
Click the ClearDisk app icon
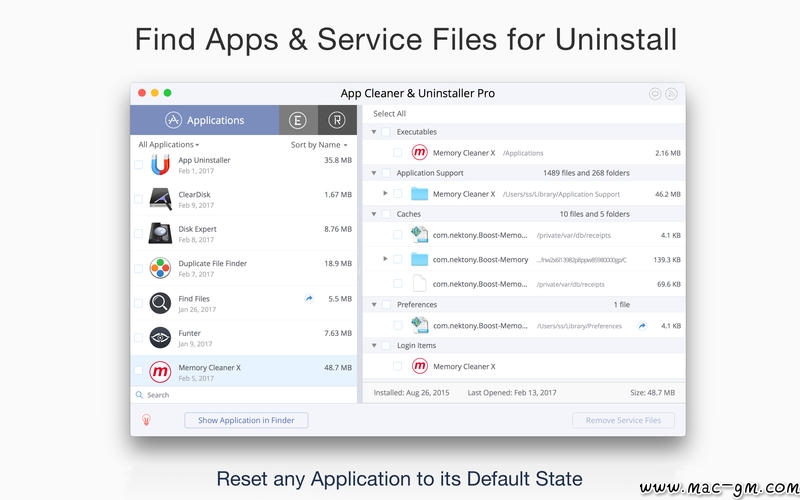pyautogui.click(x=160, y=199)
